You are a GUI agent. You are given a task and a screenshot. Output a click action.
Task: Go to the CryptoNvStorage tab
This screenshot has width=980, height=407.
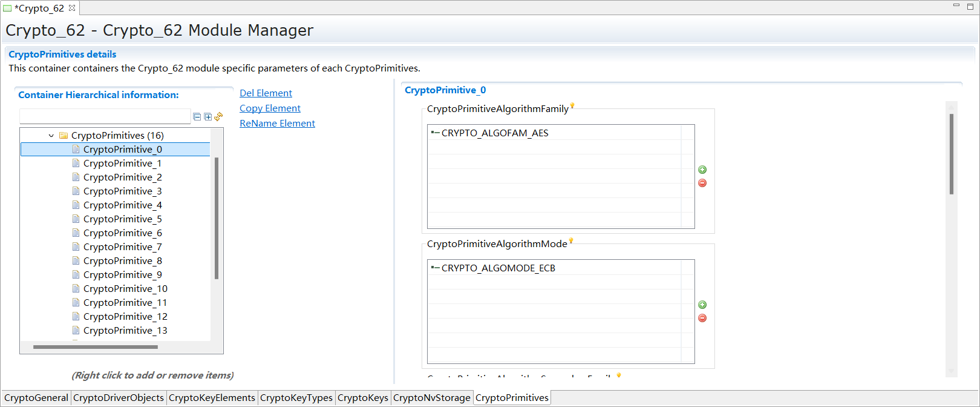pos(431,398)
